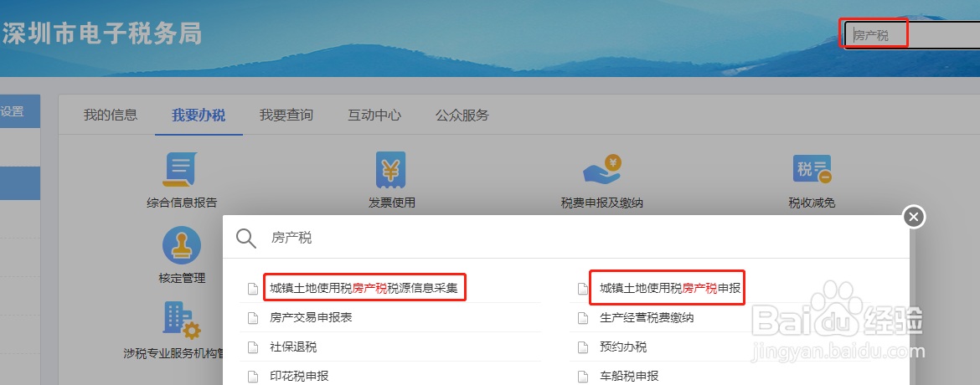Switch to 我要查询 tab

pyautogui.click(x=286, y=115)
